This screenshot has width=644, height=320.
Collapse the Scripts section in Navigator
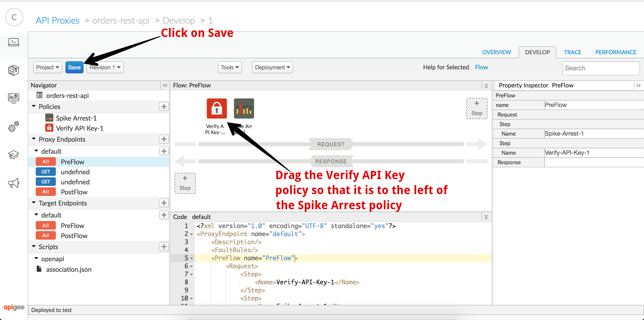[x=34, y=246]
